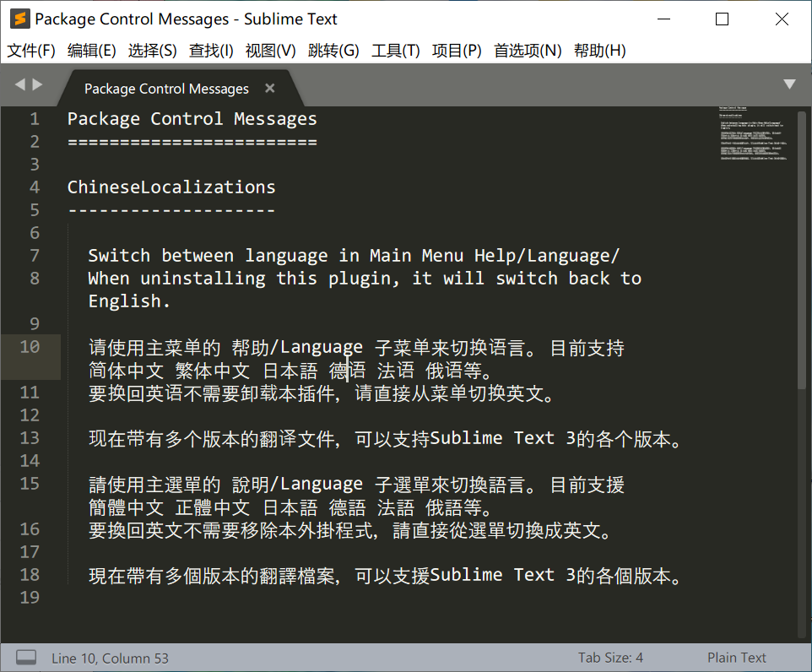Open the 帮助(H) menu

(x=599, y=51)
